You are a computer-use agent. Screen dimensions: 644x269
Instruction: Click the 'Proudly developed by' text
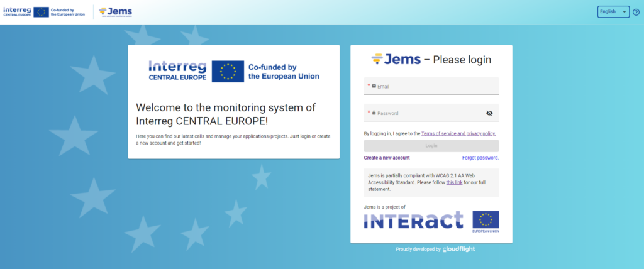click(x=418, y=250)
